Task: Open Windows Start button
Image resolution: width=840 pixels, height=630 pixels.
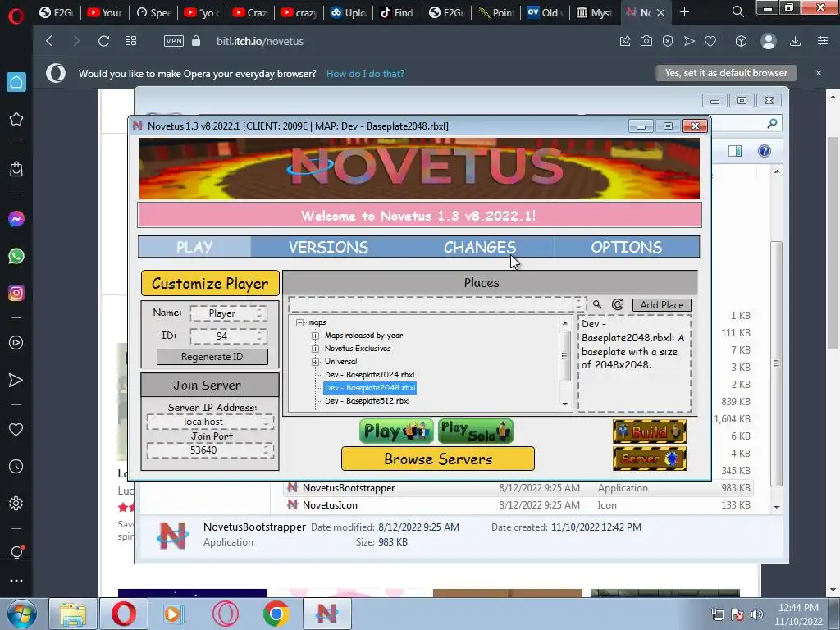Action: 21,614
